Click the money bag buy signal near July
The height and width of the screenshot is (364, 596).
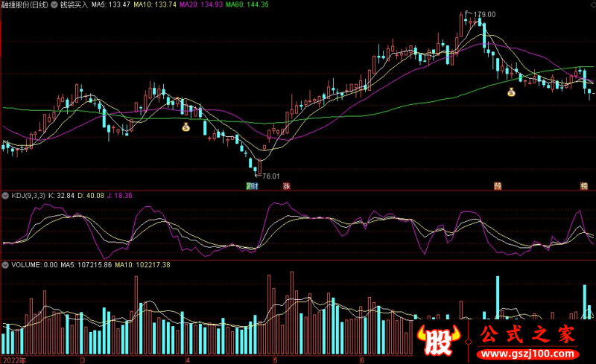coord(511,92)
